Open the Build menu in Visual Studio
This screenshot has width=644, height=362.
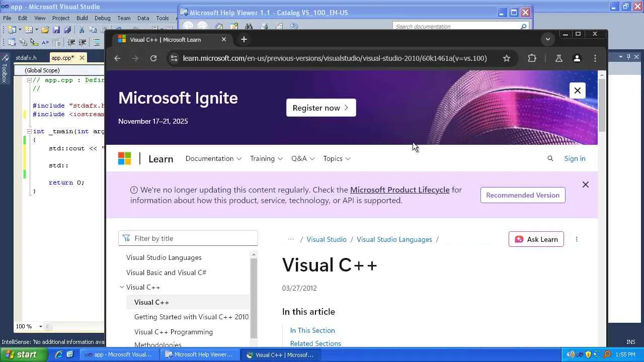pos(82,18)
